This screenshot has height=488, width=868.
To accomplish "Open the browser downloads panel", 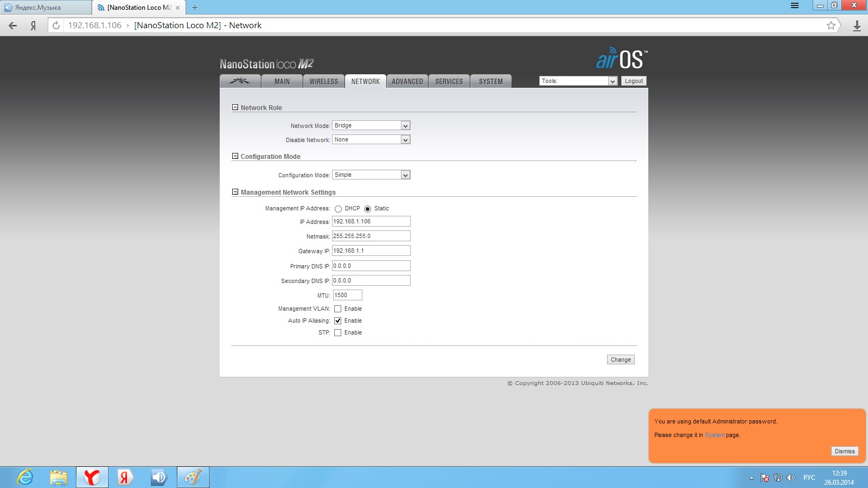I will pos(857,25).
